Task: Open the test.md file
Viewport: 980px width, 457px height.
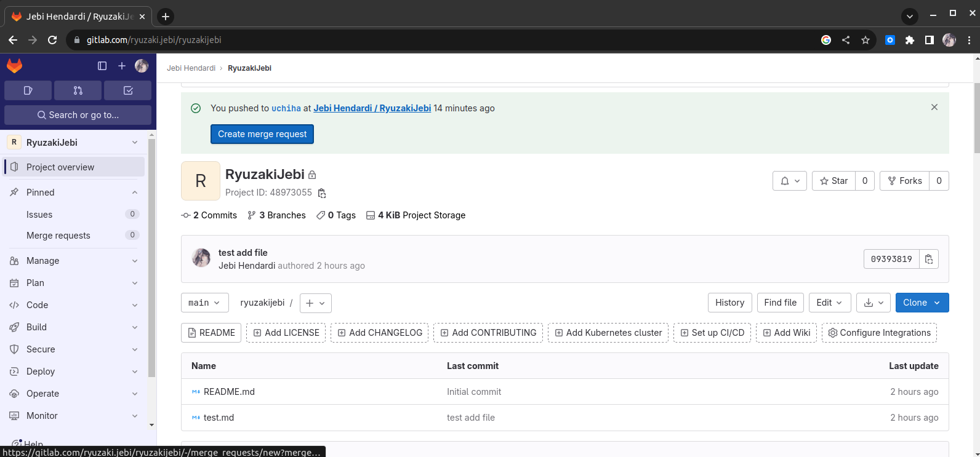Action: coord(219,418)
